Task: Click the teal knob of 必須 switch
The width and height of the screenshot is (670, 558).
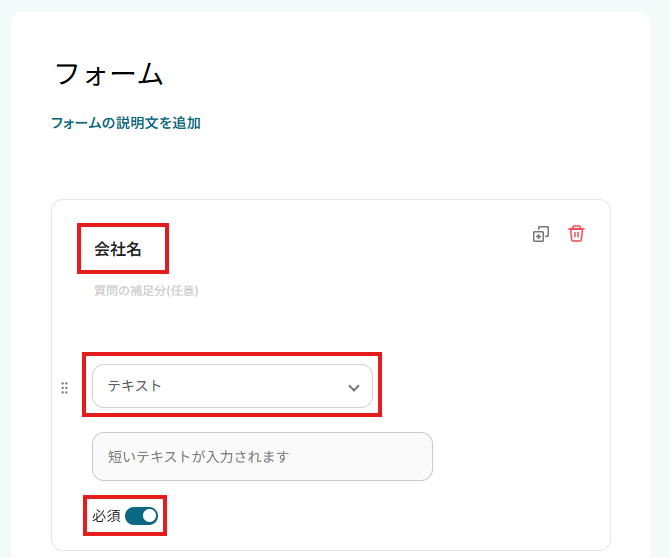Action: pyautogui.click(x=149, y=516)
